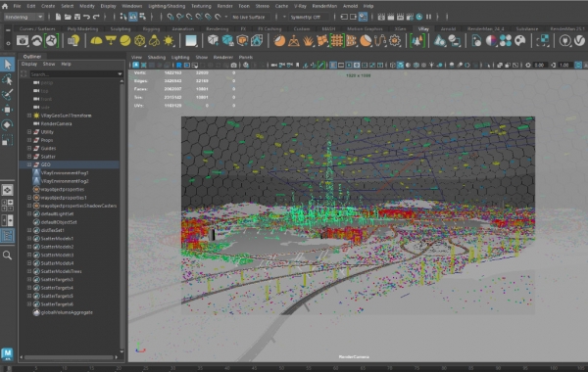Toggle select by hierarchy mode
This screenshot has width=588, height=372.
tap(123, 17)
